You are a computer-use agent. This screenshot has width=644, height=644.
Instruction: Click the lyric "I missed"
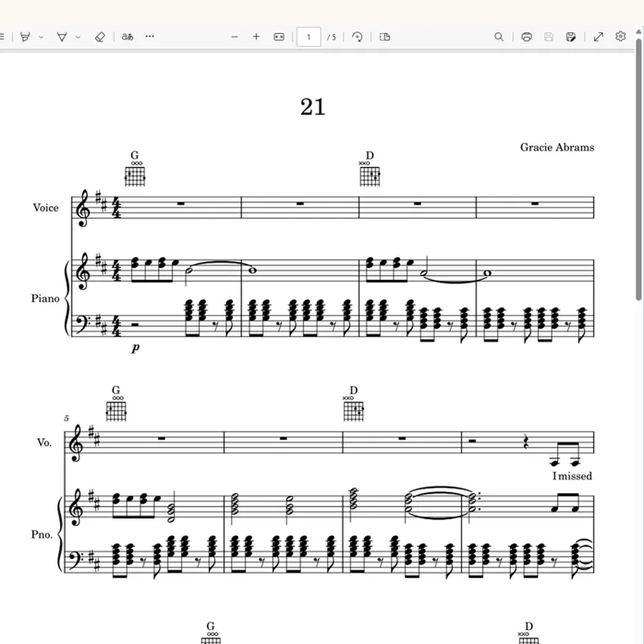tap(572, 476)
